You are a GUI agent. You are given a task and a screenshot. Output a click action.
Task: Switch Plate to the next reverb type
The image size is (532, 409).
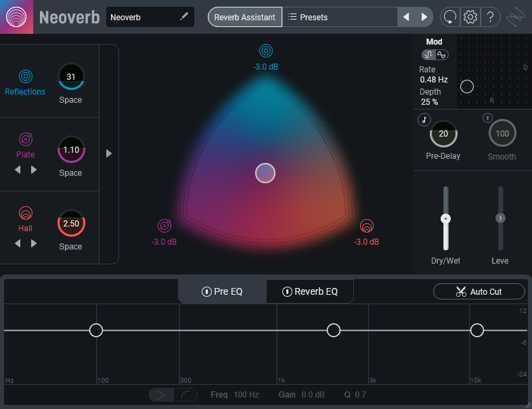34,170
